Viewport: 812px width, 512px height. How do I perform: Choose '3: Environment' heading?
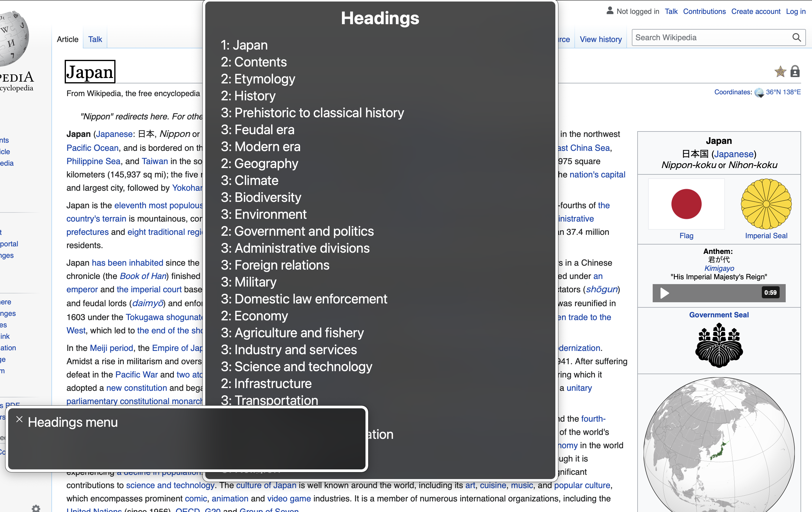(264, 214)
